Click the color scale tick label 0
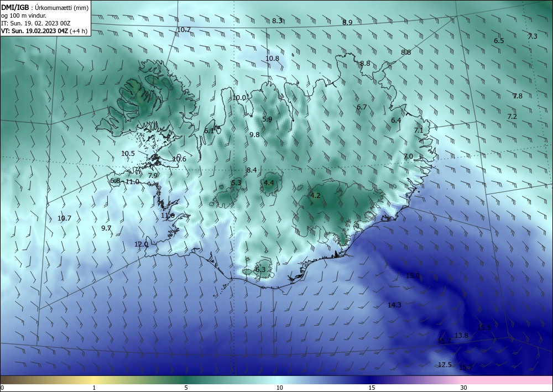 point(2,388)
